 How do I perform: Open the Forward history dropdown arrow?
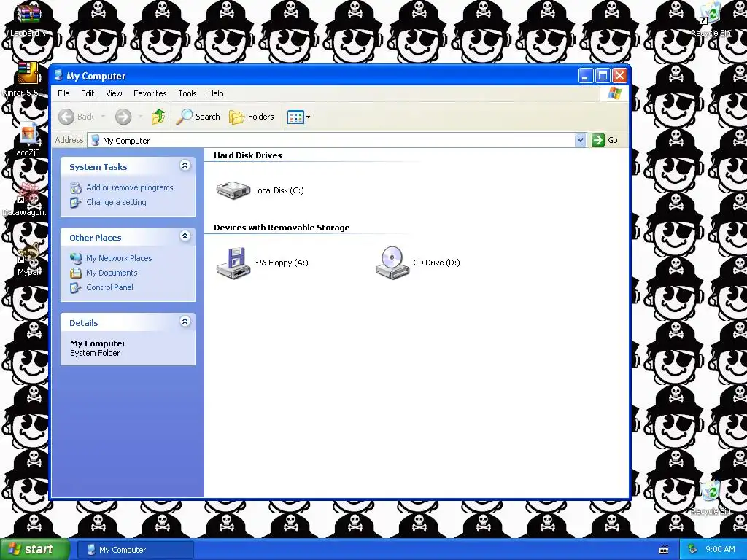click(140, 117)
